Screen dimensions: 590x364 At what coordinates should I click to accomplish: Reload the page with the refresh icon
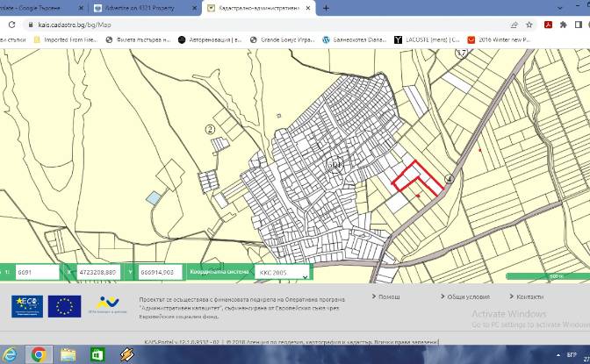click(x=12, y=25)
